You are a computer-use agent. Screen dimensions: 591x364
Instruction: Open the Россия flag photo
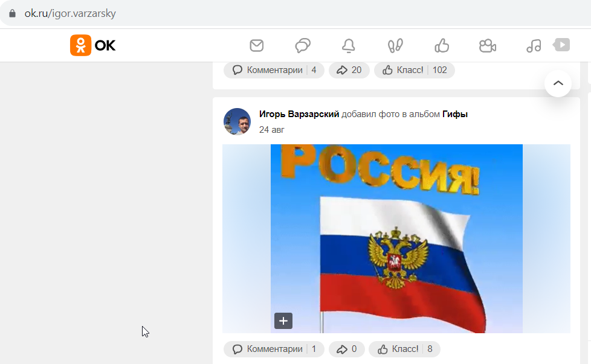pyautogui.click(x=396, y=238)
